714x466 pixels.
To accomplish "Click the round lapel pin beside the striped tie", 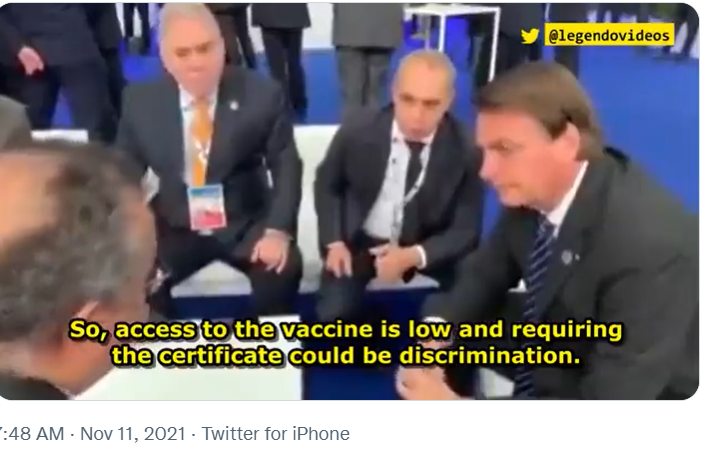I will (x=567, y=257).
